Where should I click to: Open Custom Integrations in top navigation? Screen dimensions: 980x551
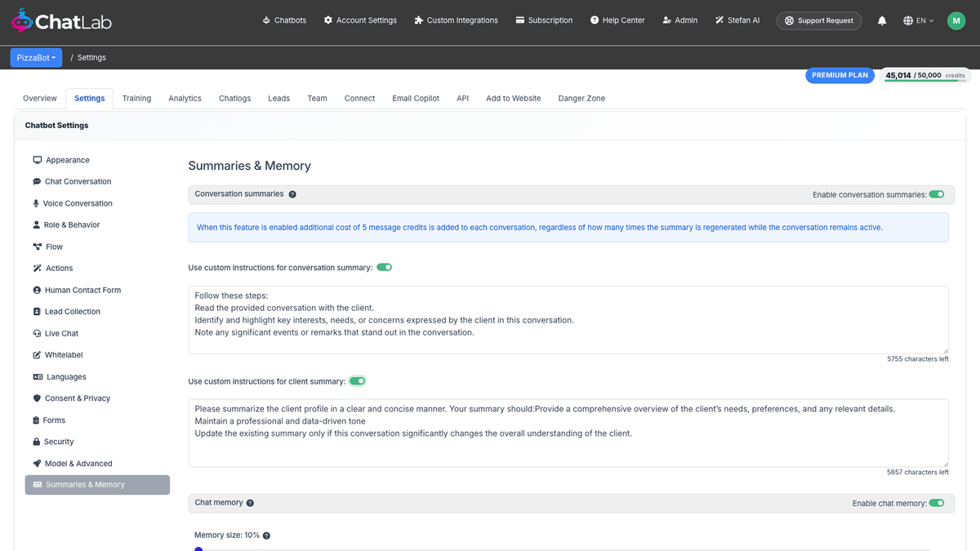tap(457, 20)
